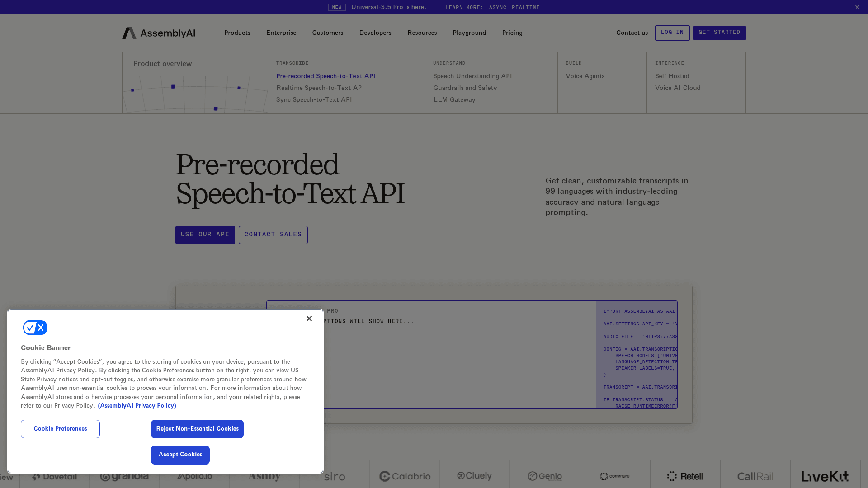Click the Retell customer logo
Viewport: 868px width, 488px height.
(x=685, y=476)
